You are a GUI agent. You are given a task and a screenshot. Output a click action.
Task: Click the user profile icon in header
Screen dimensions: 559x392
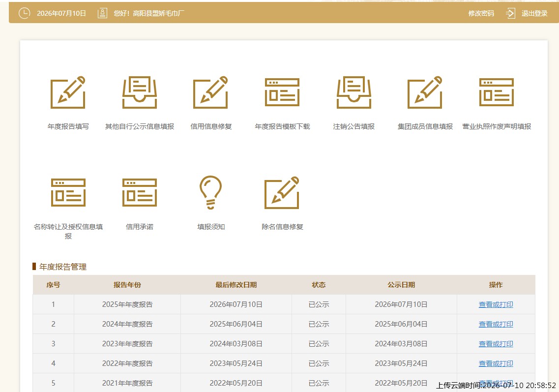pyautogui.click(x=102, y=14)
